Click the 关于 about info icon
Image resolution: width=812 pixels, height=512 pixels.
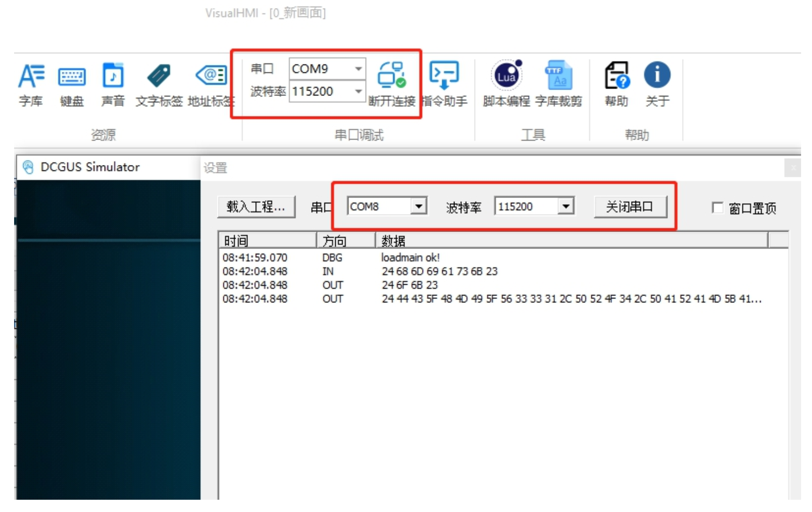pos(657,84)
